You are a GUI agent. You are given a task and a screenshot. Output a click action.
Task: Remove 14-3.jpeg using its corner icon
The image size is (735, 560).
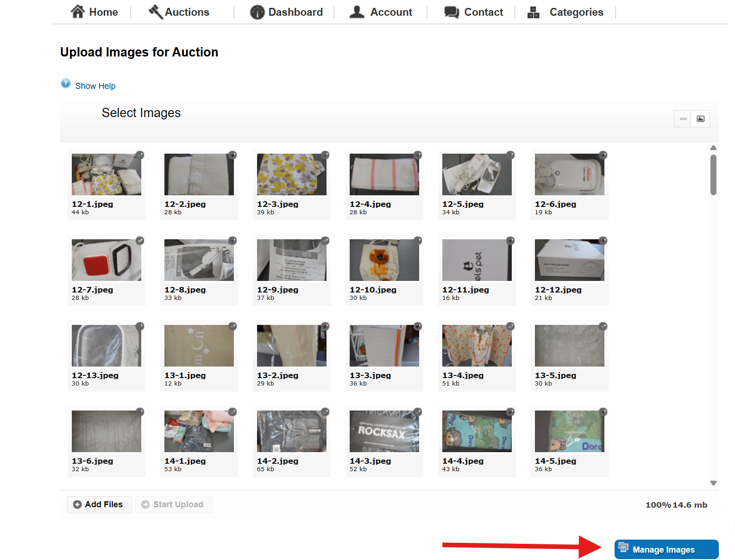[x=418, y=412]
